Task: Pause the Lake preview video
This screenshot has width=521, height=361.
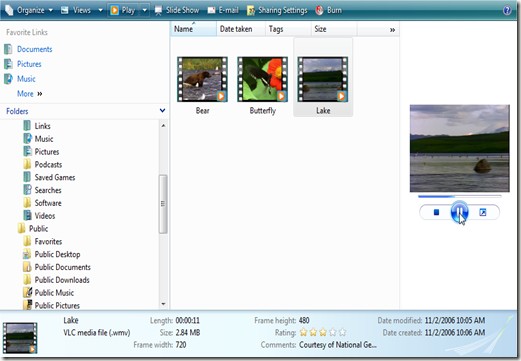Action: coord(459,212)
